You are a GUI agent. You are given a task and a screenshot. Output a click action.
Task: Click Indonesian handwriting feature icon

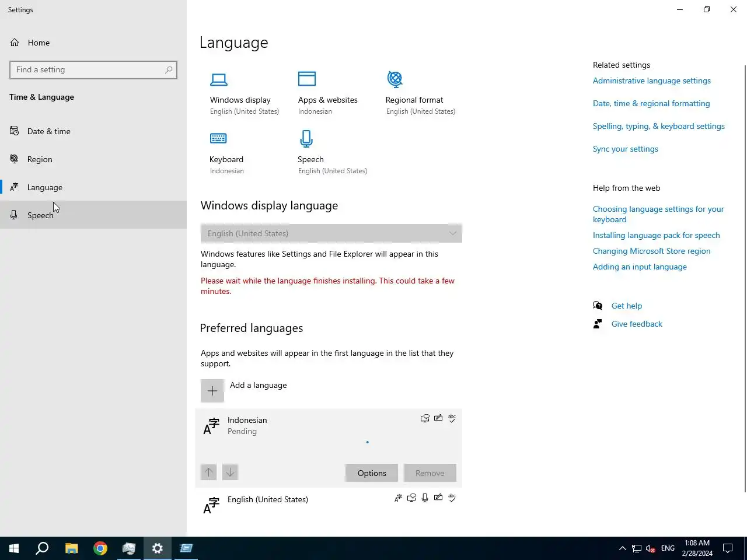(438, 418)
